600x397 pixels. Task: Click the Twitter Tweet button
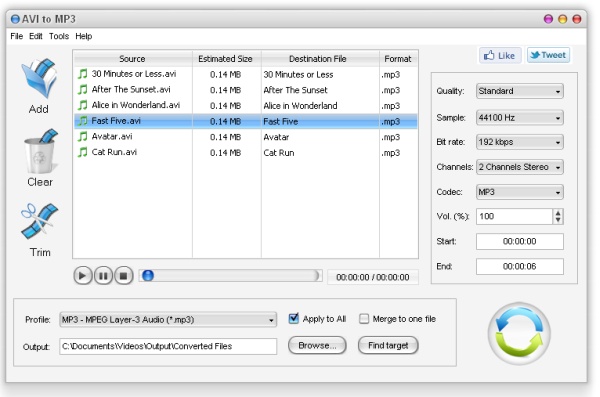pos(548,55)
